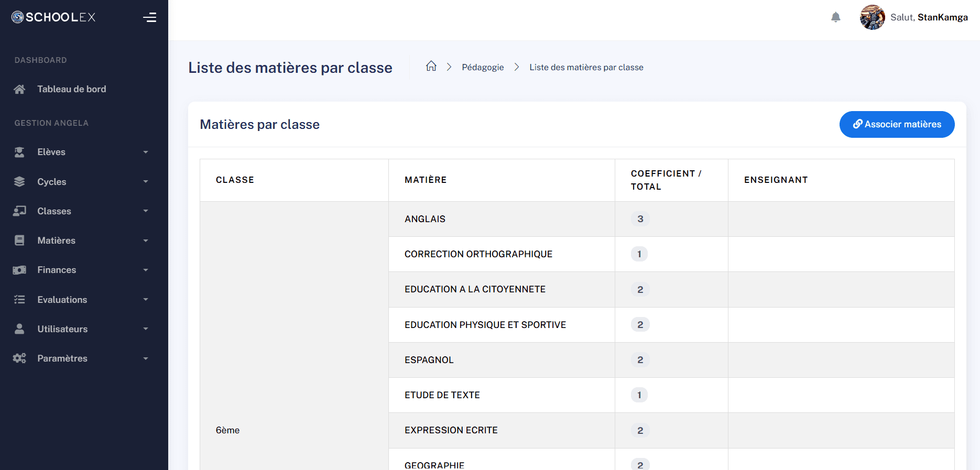Expand the Classes dropdown arrow

click(x=146, y=211)
